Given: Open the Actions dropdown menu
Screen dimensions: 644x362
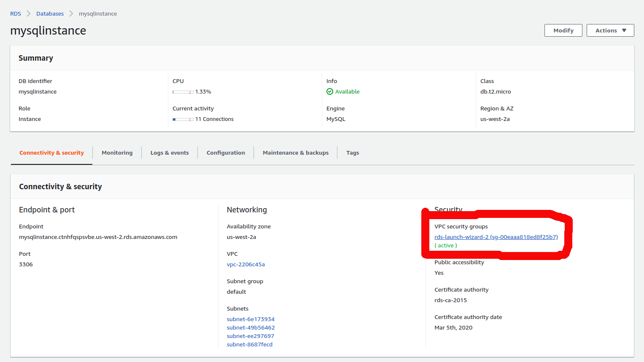Looking at the screenshot, I should point(610,30).
